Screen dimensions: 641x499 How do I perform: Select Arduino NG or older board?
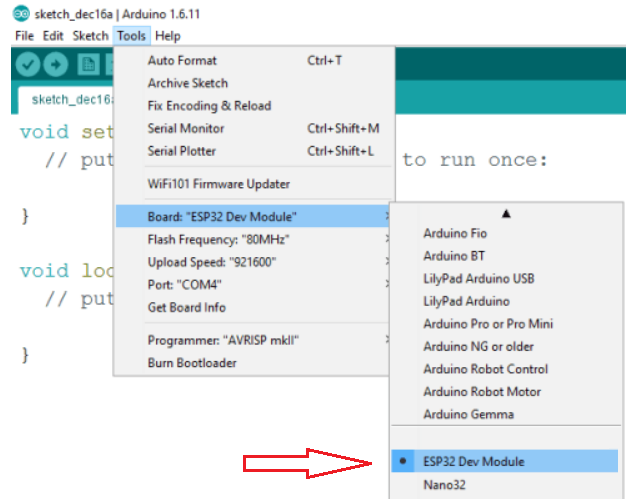click(x=506, y=347)
